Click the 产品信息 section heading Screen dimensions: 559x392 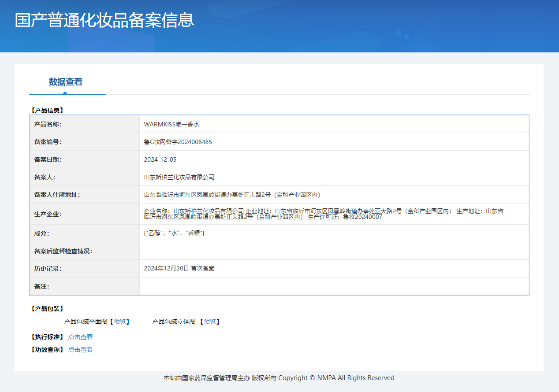(47, 111)
